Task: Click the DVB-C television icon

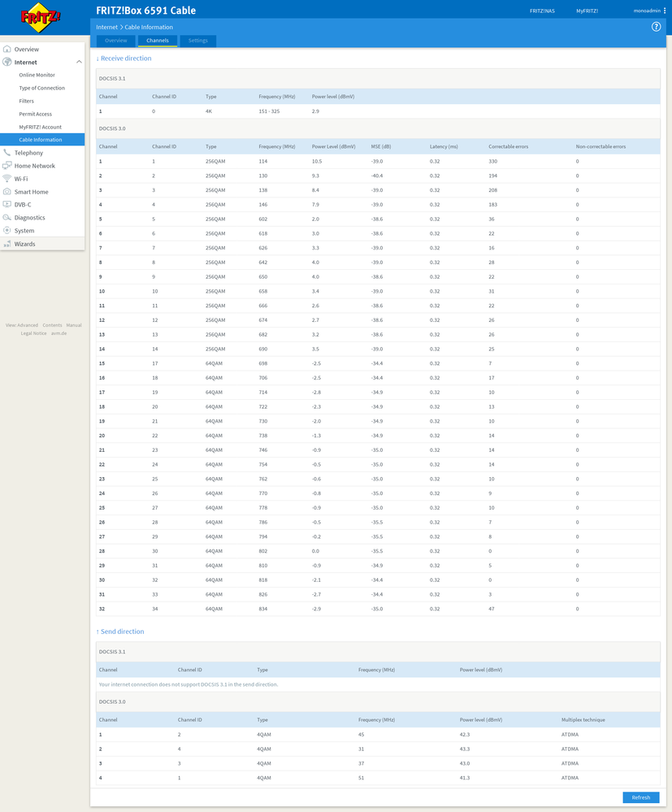Action: [x=7, y=205]
